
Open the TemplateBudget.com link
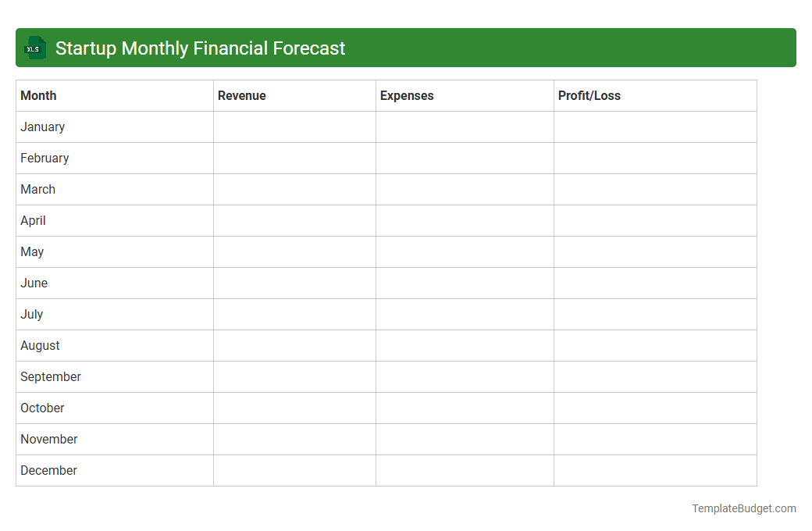pyautogui.click(x=743, y=508)
